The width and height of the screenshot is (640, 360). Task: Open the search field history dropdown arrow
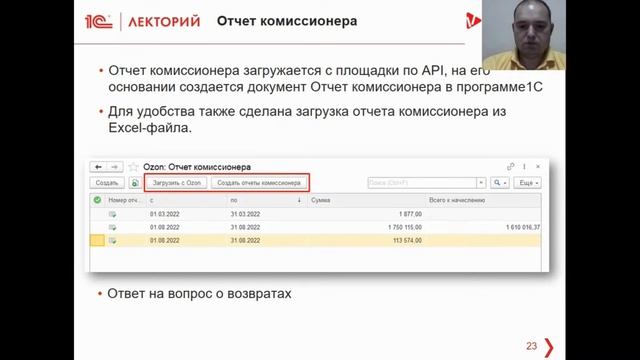tap(481, 183)
